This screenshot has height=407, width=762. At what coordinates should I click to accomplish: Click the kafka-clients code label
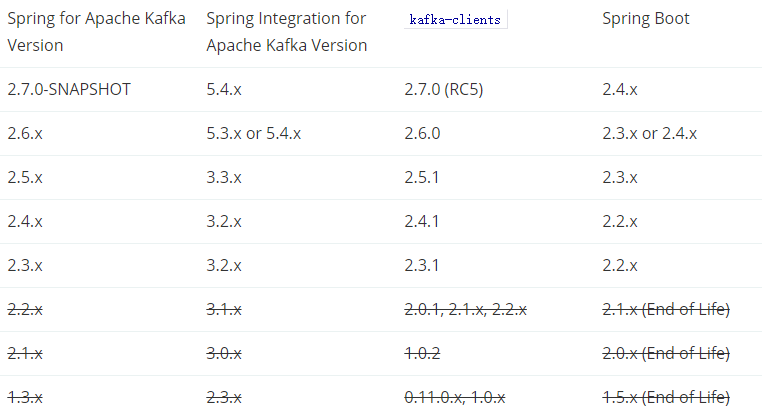coord(455,19)
